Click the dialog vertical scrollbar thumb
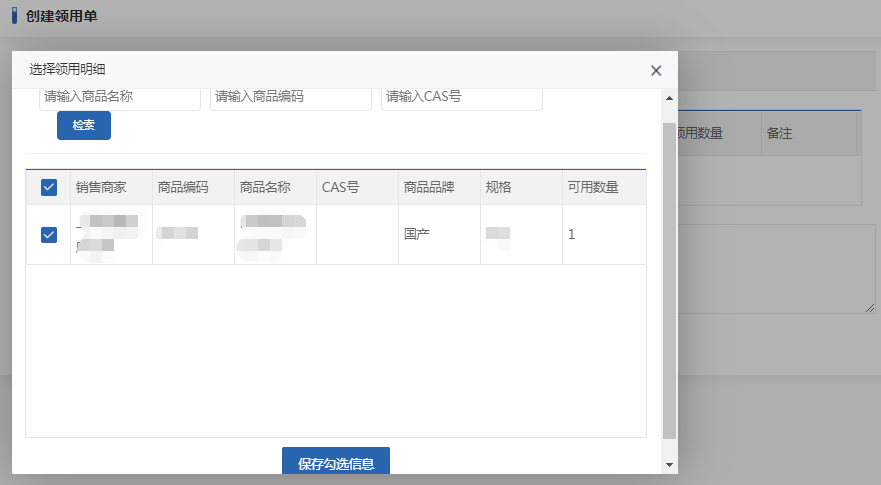The width and height of the screenshot is (881, 485). pyautogui.click(x=669, y=280)
